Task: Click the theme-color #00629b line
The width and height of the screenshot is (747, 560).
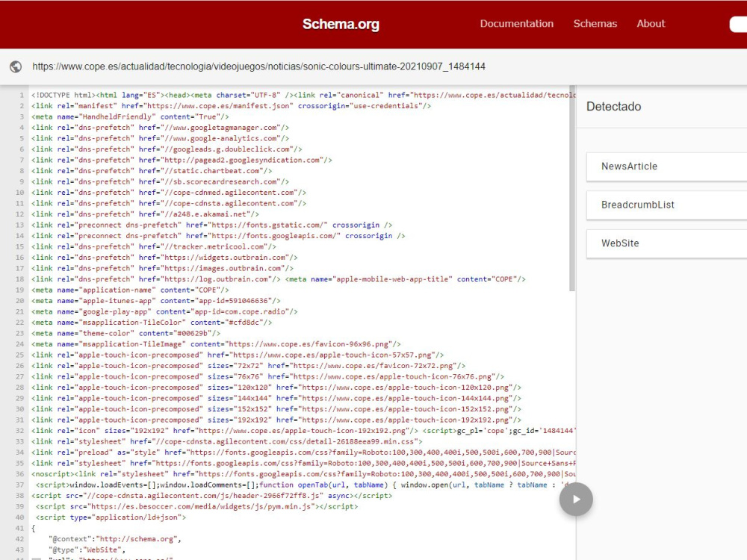Action: pyautogui.click(x=125, y=333)
